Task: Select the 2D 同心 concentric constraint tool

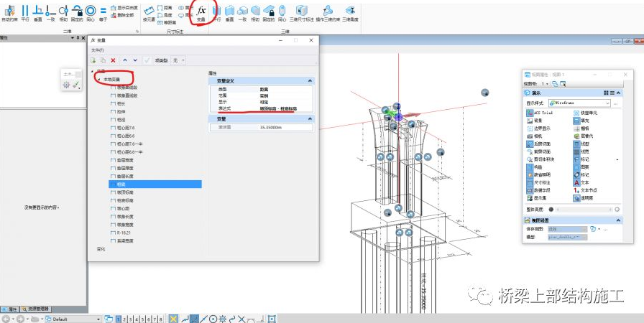Action: pos(91,13)
